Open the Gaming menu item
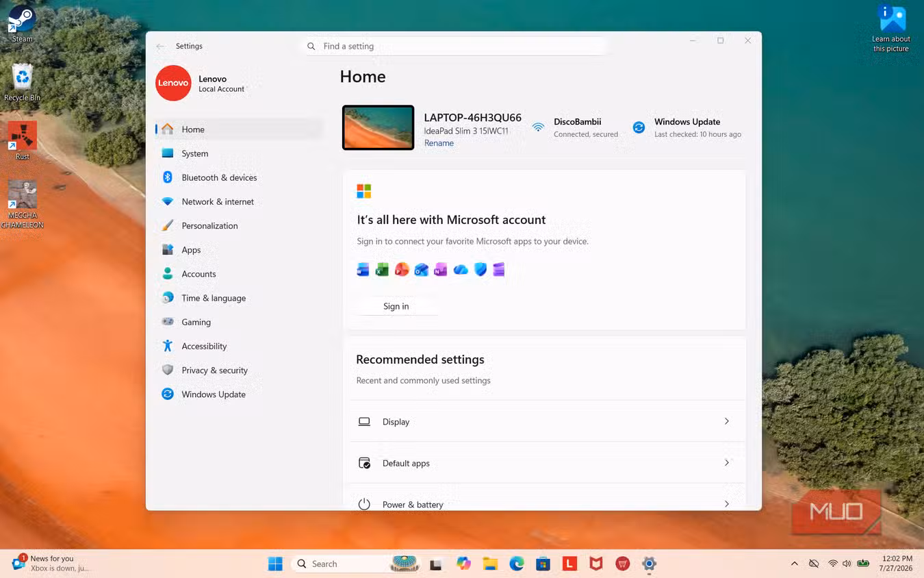 pos(196,322)
